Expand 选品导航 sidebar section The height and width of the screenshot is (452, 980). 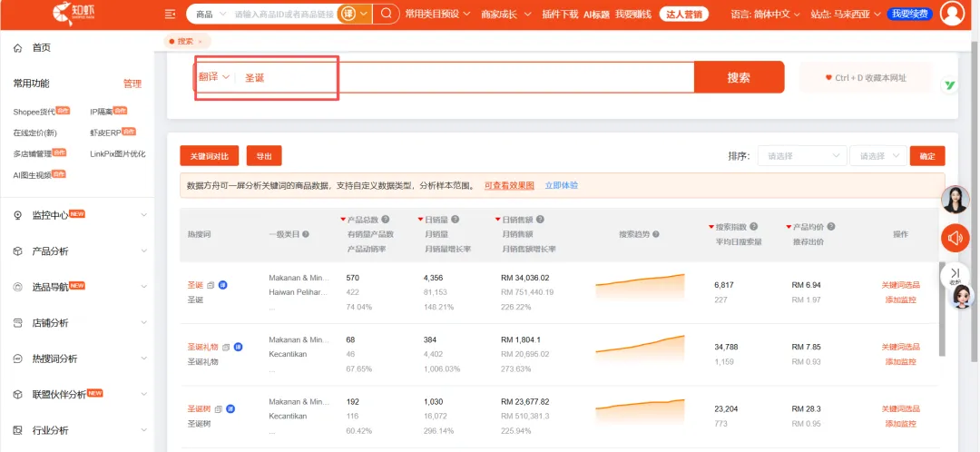(x=81, y=287)
